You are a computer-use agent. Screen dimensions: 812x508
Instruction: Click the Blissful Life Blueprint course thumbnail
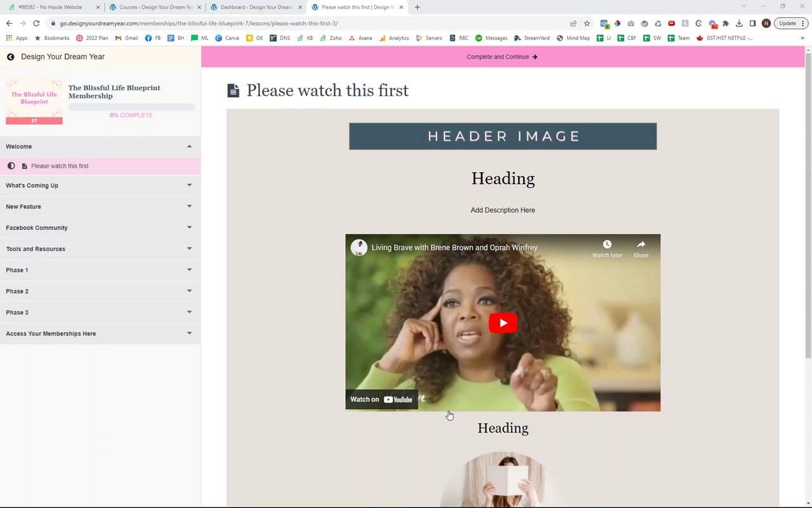click(34, 102)
